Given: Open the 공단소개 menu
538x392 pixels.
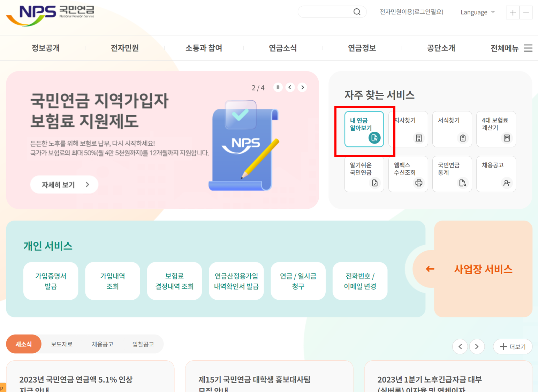Looking at the screenshot, I should click(441, 48).
